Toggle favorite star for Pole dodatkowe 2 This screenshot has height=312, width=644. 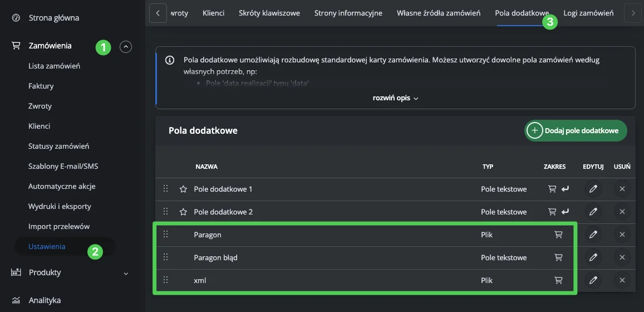pyautogui.click(x=183, y=212)
